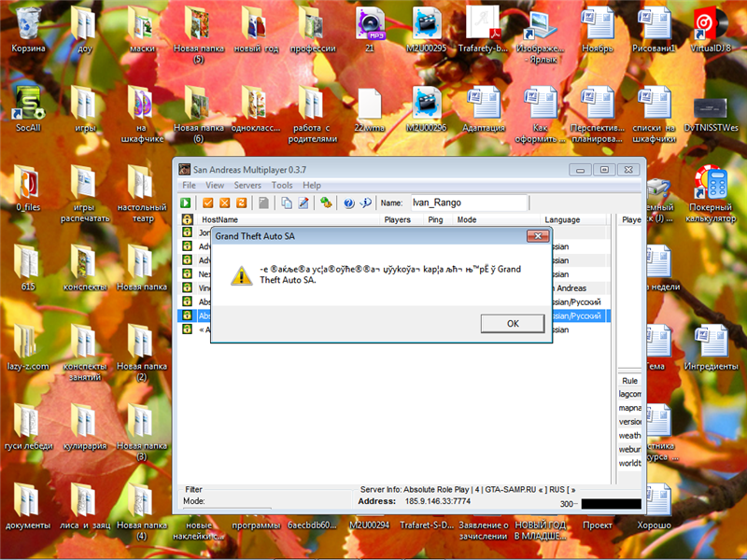Screen dimensions: 747x560
Task: Click the blue Help question mark icon
Action: (348, 203)
